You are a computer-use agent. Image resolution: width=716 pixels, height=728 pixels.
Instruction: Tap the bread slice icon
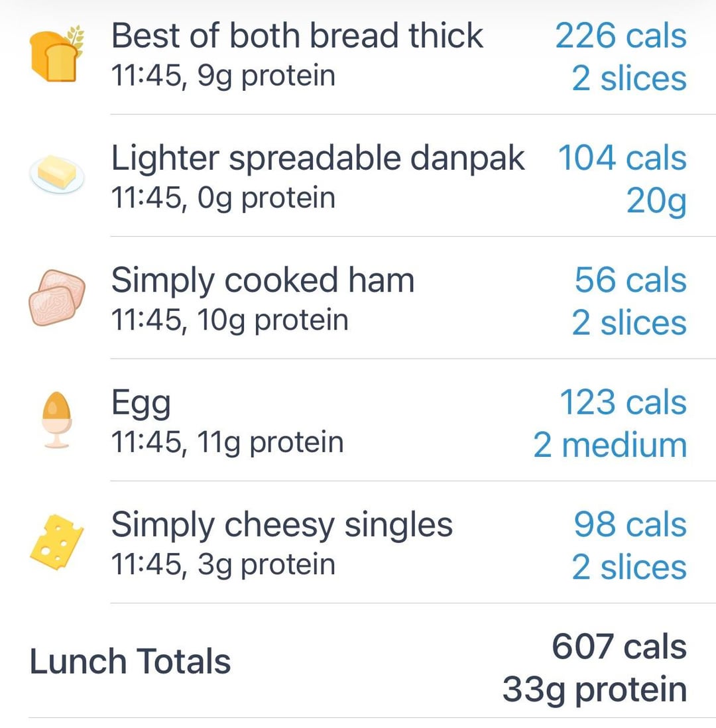pos(54,54)
